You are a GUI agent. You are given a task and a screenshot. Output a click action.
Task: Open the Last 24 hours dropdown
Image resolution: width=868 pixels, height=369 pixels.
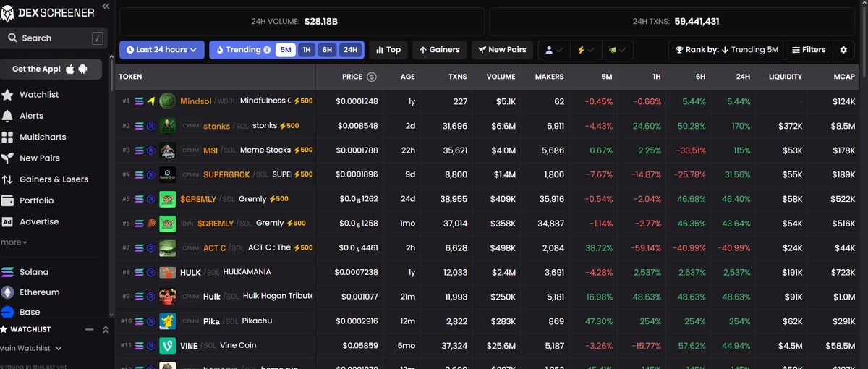click(x=162, y=50)
